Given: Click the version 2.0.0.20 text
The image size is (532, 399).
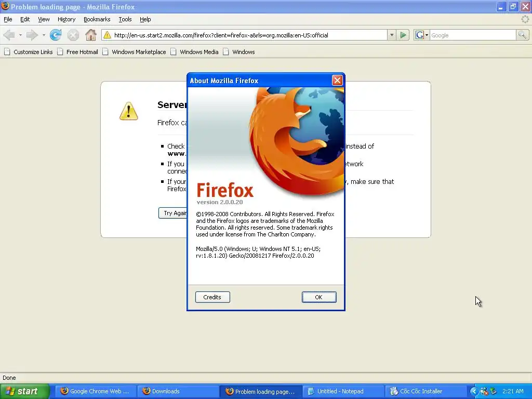Looking at the screenshot, I should 220,202.
